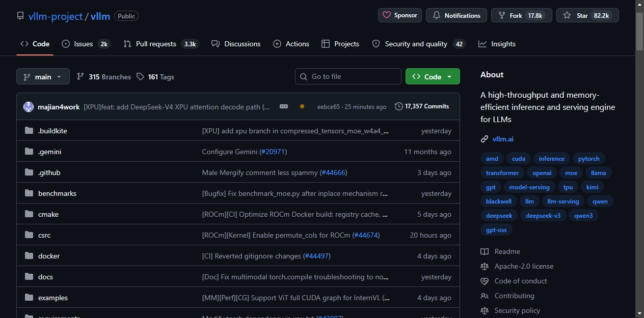Select the model-serving topic tag

[529, 187]
